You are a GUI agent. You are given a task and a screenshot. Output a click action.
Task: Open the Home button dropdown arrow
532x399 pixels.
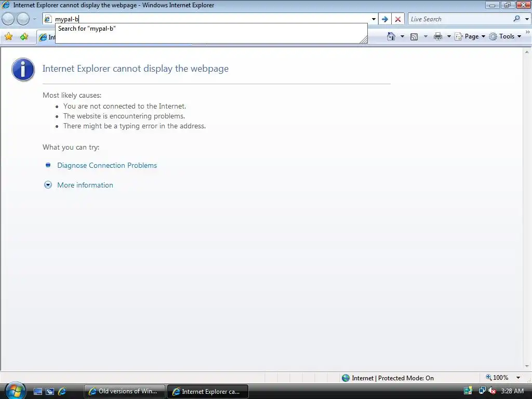[x=403, y=36]
